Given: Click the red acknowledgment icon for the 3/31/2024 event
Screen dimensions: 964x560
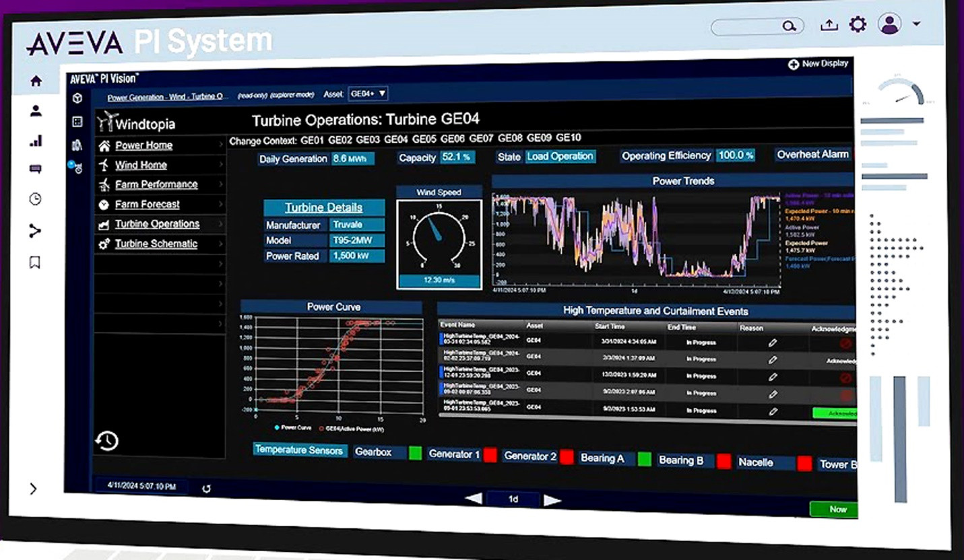Looking at the screenshot, I should click(845, 344).
